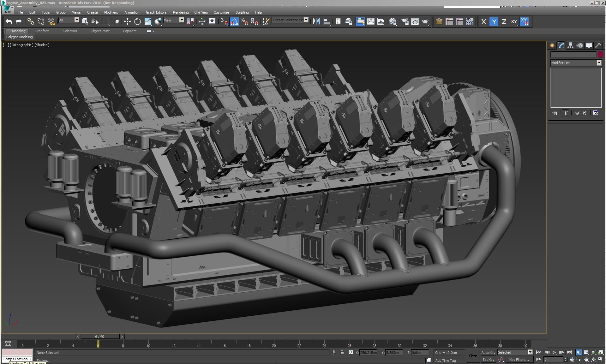
Task: Open the Create command panel tab
Action: point(552,45)
